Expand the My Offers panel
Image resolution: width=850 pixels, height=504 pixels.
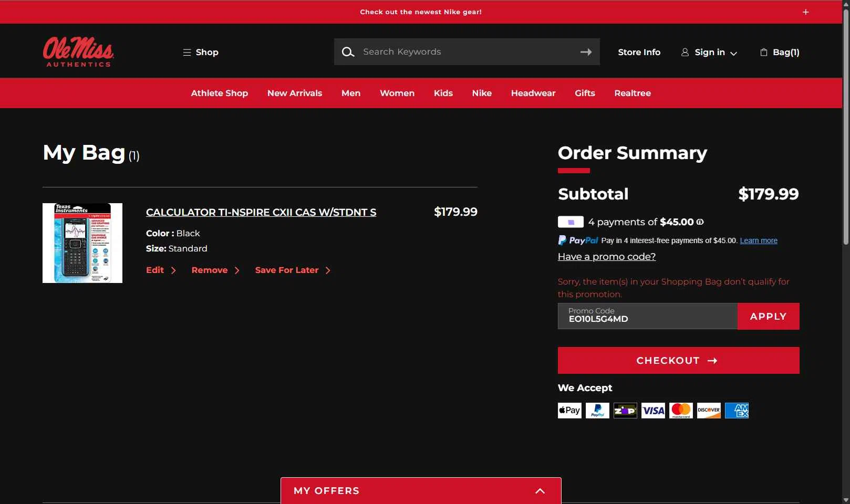point(421,491)
